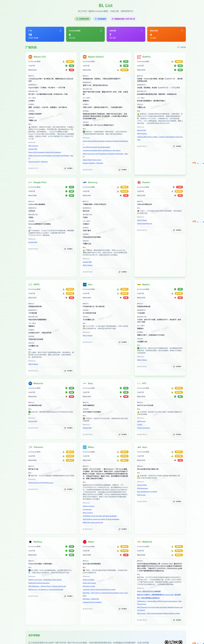Click the 不支持 badge in Huawei card

coord(180,187)
